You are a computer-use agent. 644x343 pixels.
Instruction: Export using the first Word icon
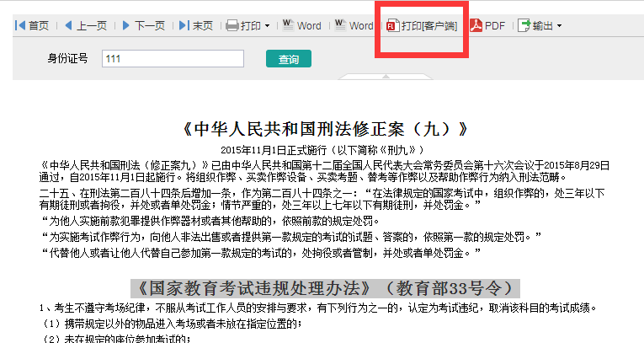point(289,25)
